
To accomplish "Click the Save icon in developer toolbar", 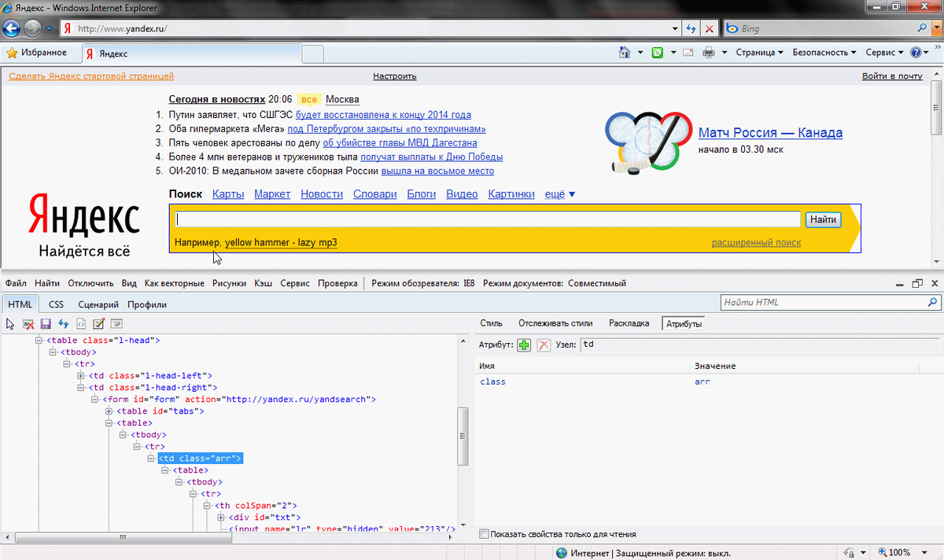I will (46, 323).
